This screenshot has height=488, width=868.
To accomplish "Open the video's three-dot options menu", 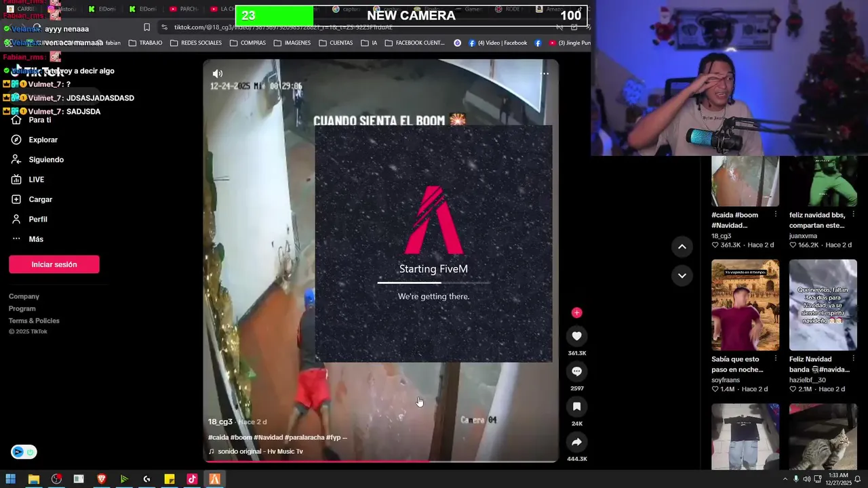I will pyautogui.click(x=545, y=73).
